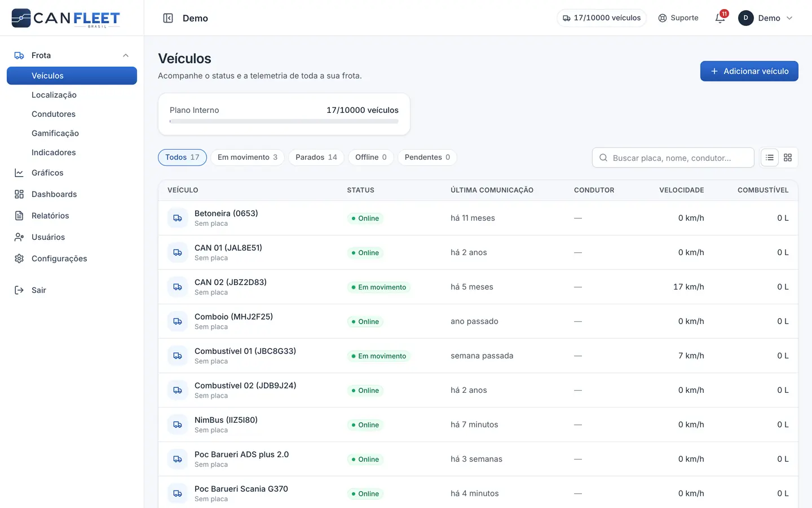
Task: Click the 17/10000 veículos header badge
Action: tap(602, 18)
